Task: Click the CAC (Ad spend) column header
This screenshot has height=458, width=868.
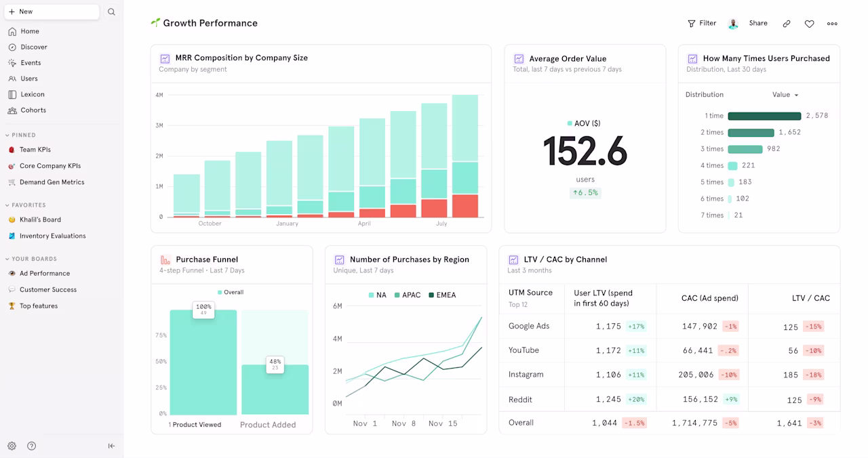Action: pyautogui.click(x=710, y=298)
